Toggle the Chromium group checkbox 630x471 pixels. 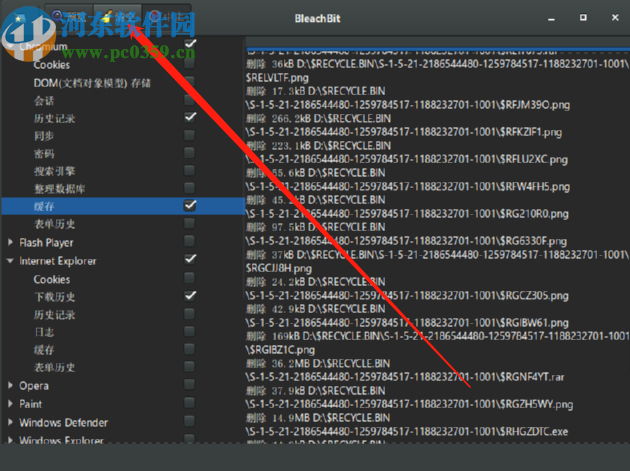[x=190, y=44]
